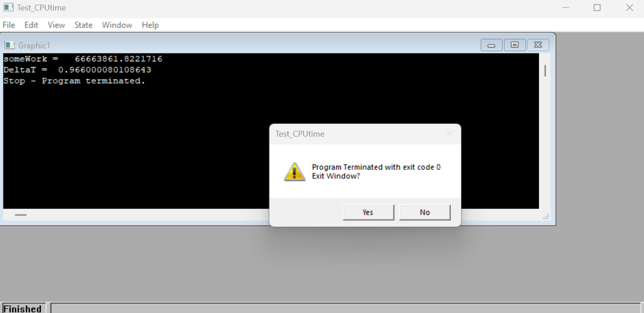This screenshot has height=313, width=644.
Task: Open the File menu
Action: coord(9,25)
